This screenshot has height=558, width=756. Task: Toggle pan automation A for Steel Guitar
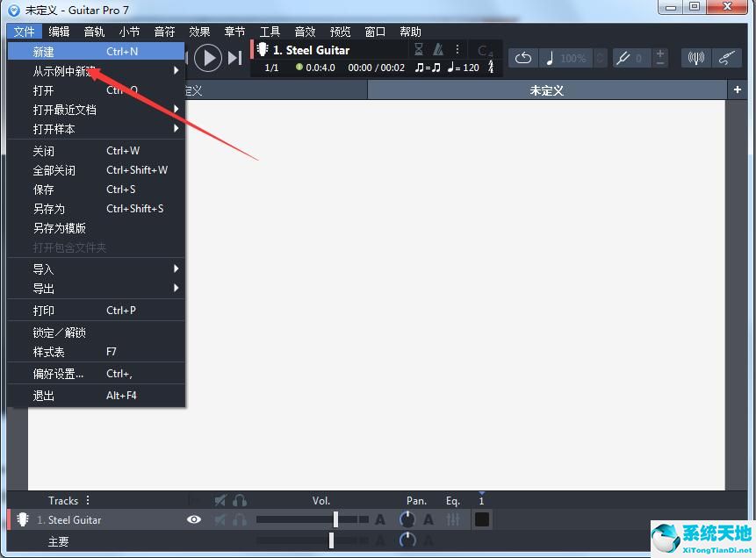pos(428,519)
